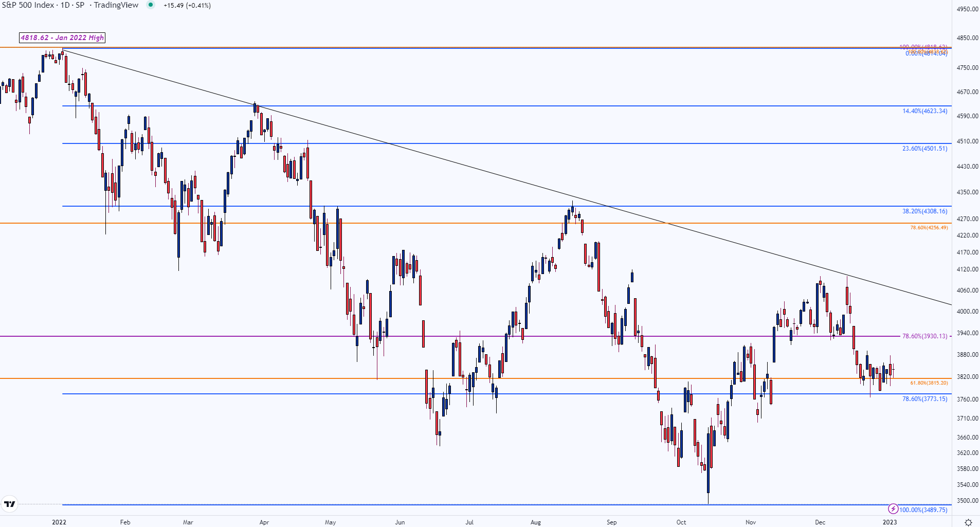Click the May label on time axis

pos(331,522)
